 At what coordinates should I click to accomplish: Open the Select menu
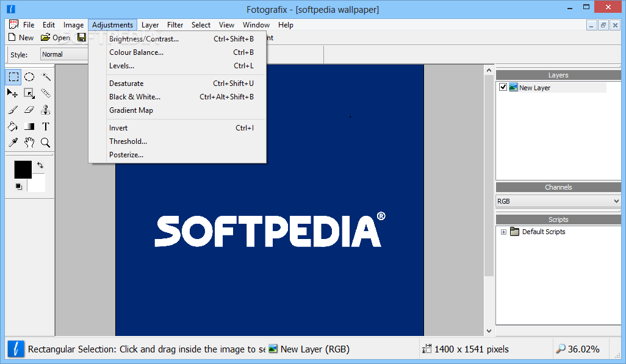201,25
